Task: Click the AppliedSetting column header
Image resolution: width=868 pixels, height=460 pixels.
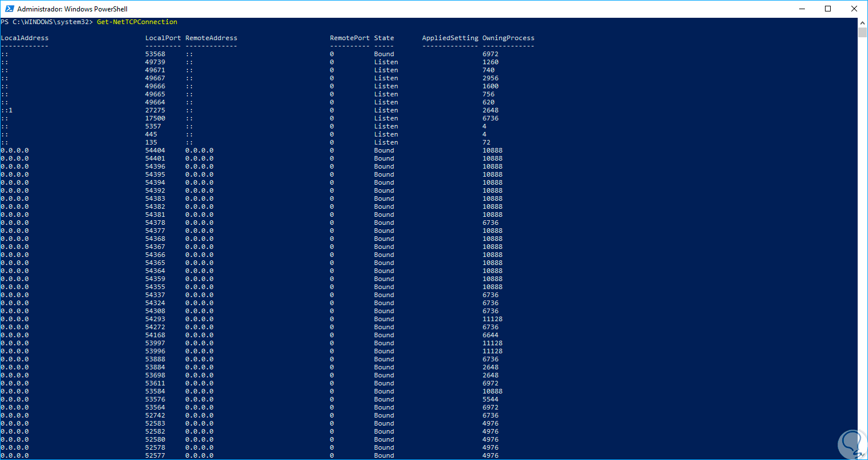Action: 450,38
